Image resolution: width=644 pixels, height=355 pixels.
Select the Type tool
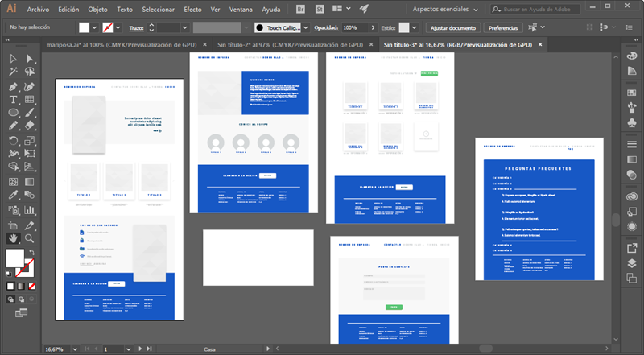(x=14, y=100)
